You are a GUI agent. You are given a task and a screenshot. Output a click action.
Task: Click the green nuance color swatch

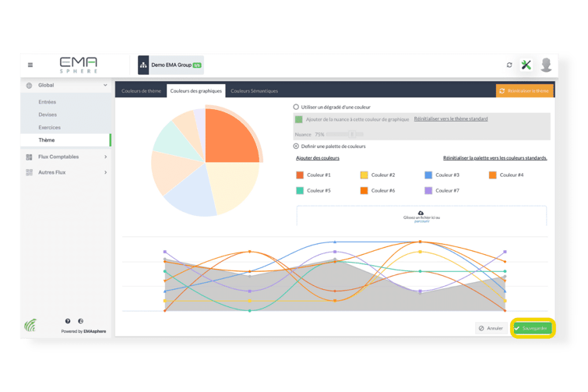coord(298,119)
